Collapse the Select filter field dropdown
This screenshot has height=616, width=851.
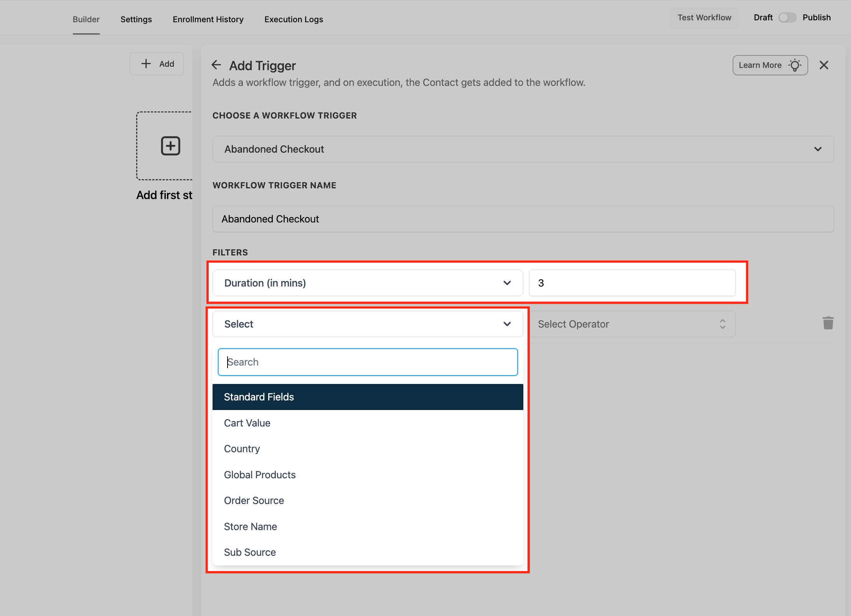coord(367,324)
